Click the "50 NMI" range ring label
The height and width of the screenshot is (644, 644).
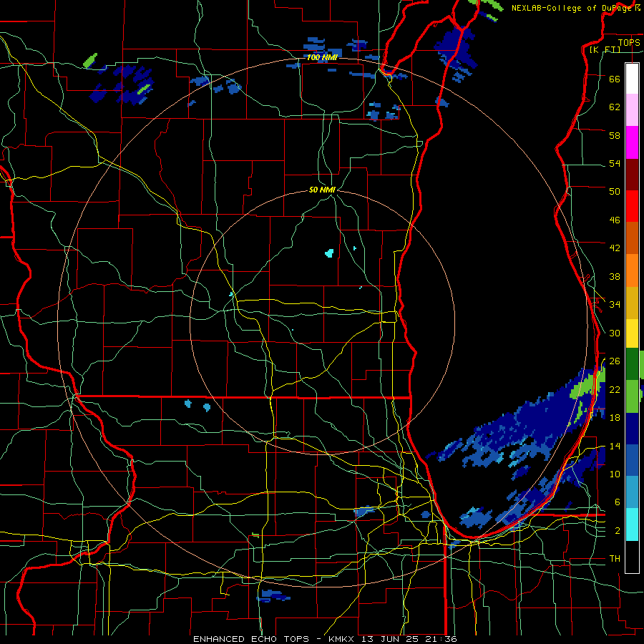(322, 190)
